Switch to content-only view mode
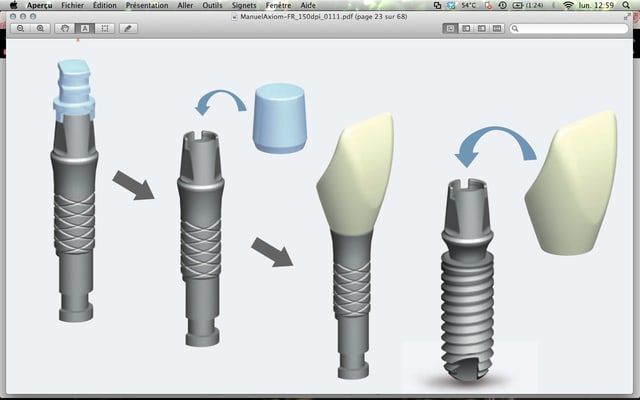This screenshot has width=640, height=400. click(x=451, y=29)
